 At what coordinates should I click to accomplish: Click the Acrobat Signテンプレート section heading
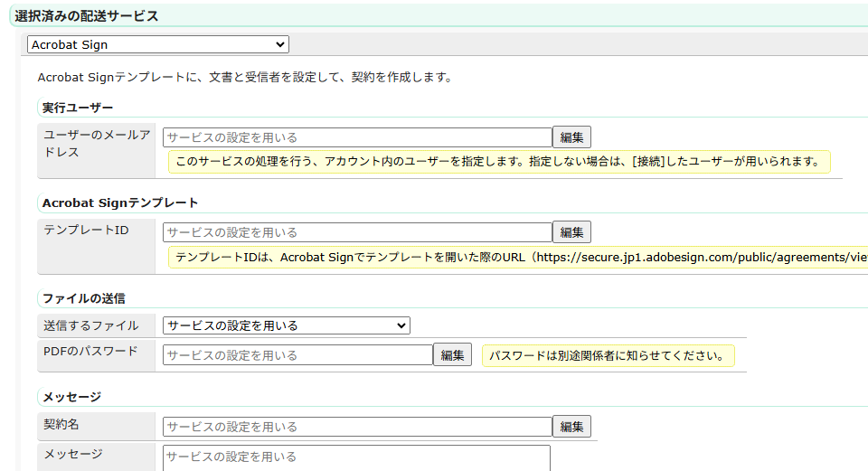(120, 203)
